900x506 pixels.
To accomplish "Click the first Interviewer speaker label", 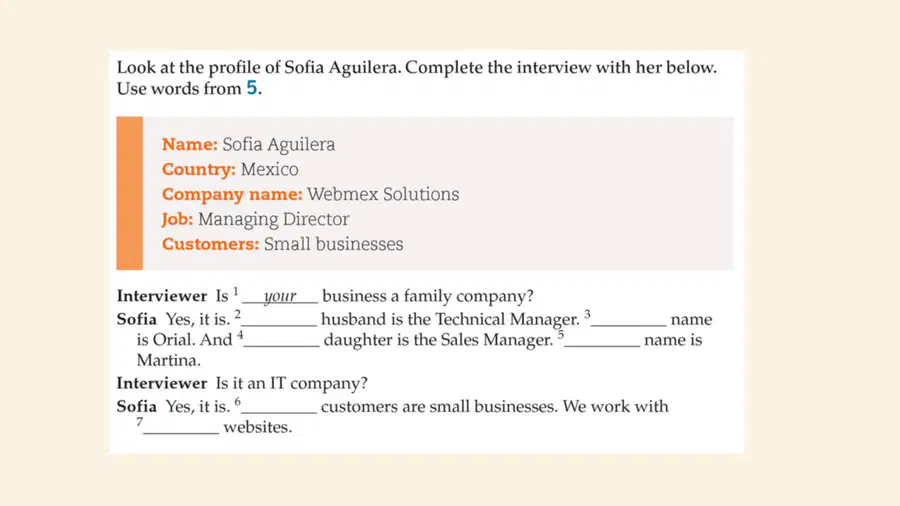I will [162, 296].
